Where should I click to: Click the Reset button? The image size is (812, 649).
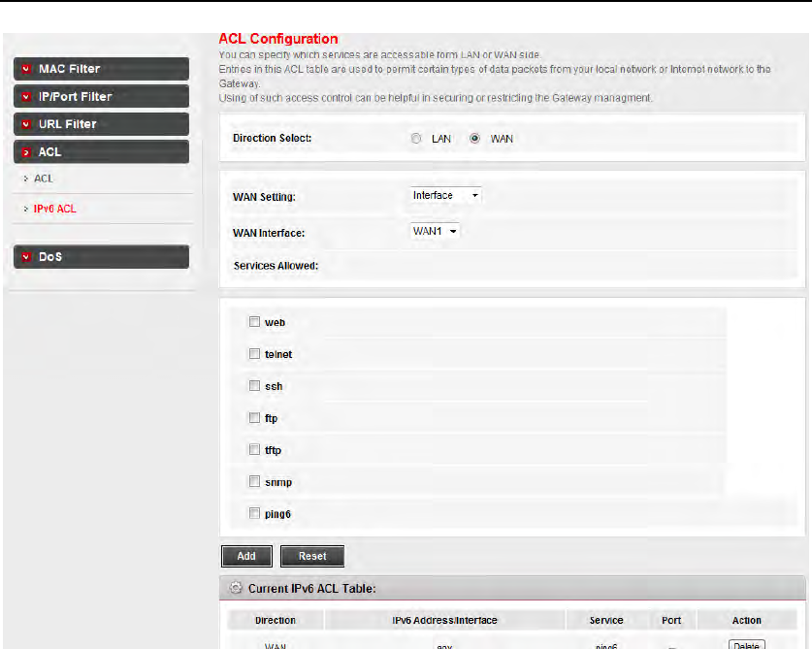tap(312, 556)
